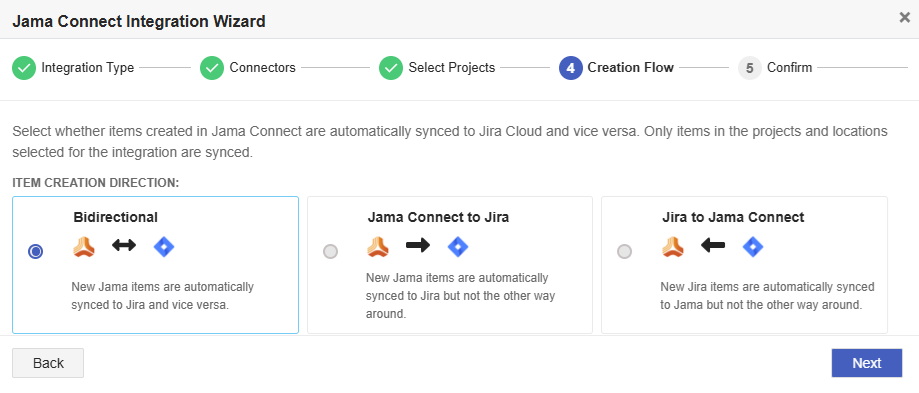Open the Integration Type step
The height and width of the screenshot is (393, 919).
point(87,68)
